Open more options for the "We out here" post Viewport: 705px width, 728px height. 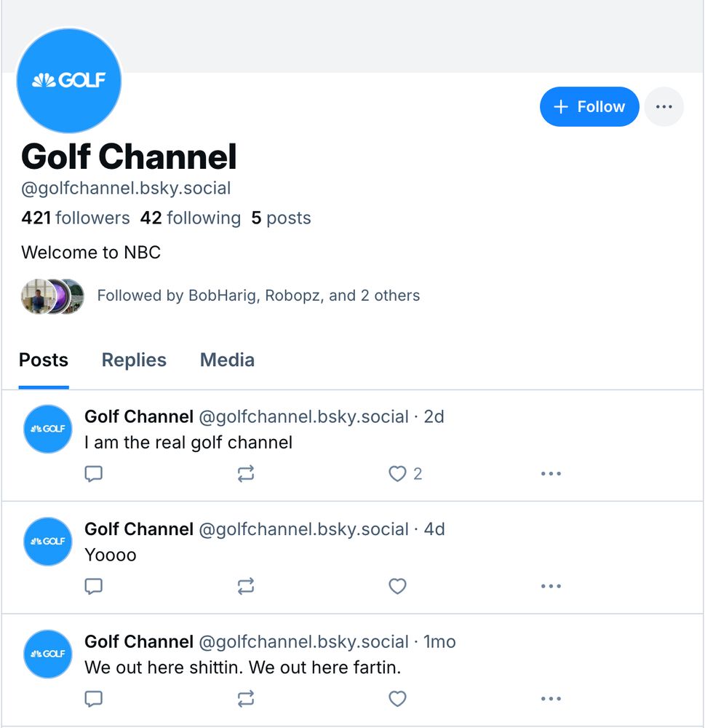551,699
